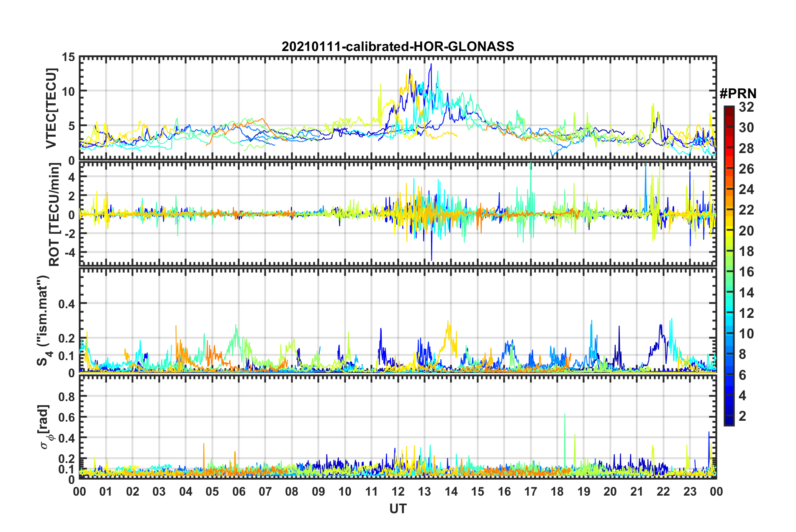The width and height of the screenshot is (796, 532).
Task: Click the 18 label on the PRN colorbar
Action: pyautogui.click(x=746, y=251)
